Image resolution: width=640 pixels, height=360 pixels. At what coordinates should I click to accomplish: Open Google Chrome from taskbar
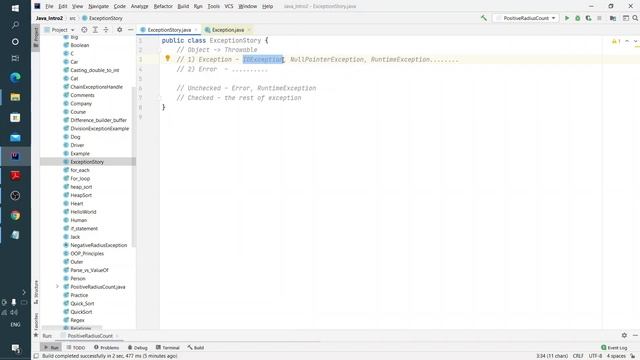coord(15,215)
